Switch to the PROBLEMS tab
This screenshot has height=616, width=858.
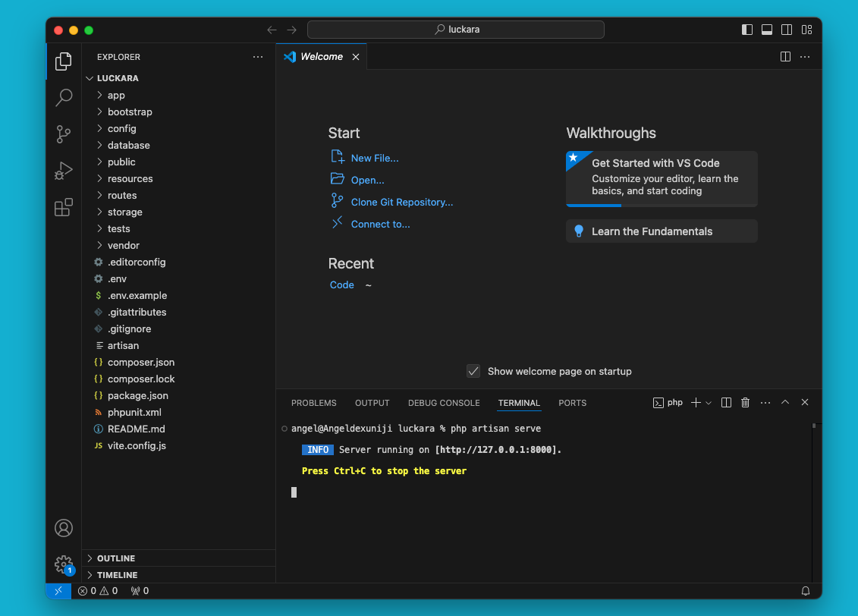point(313,403)
